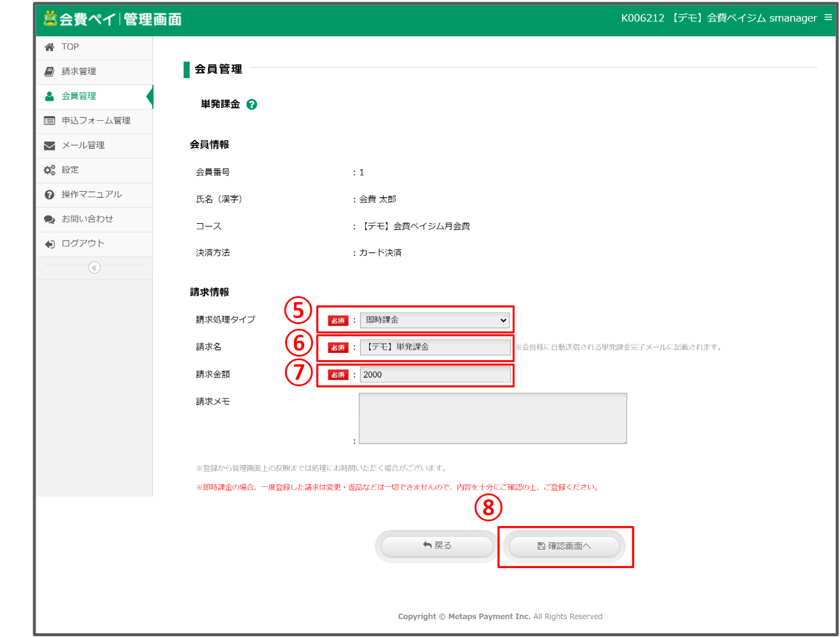Open 設定 via the gear icon
The width and height of the screenshot is (840, 638).
[x=49, y=169]
